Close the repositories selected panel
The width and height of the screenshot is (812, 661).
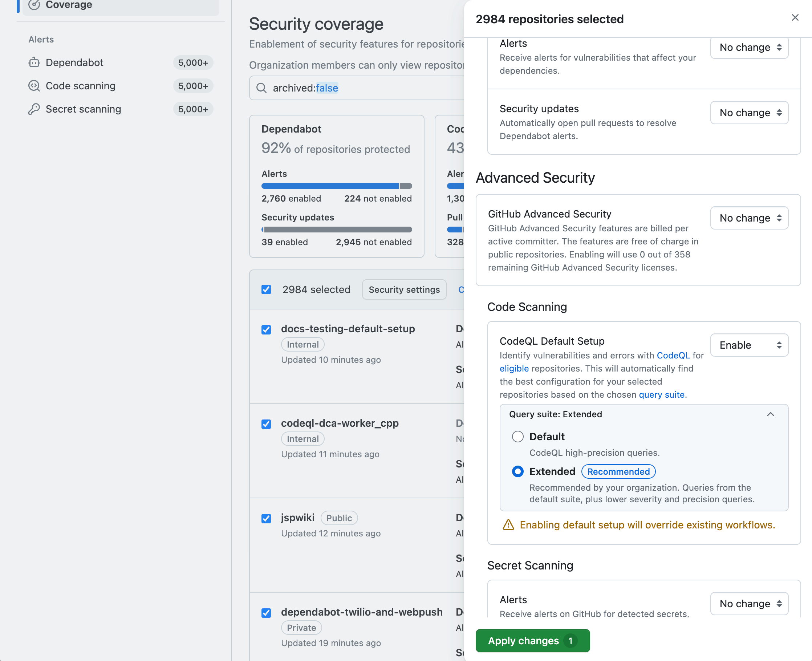795,17
